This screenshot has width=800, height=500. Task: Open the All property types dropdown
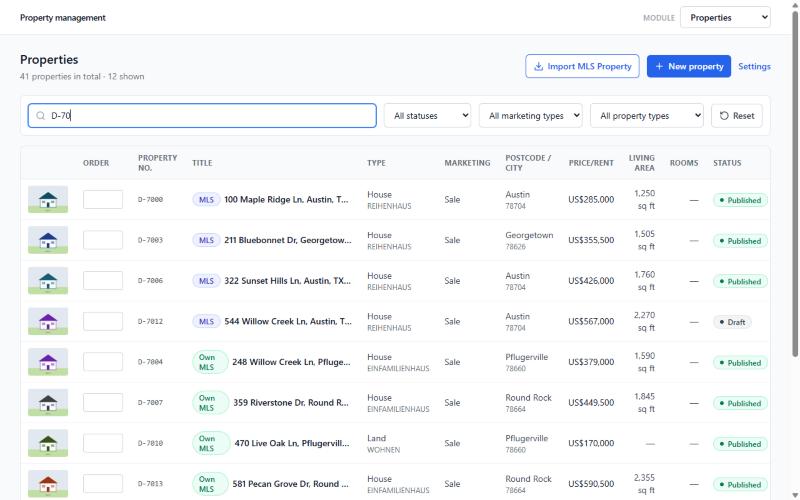pos(646,116)
